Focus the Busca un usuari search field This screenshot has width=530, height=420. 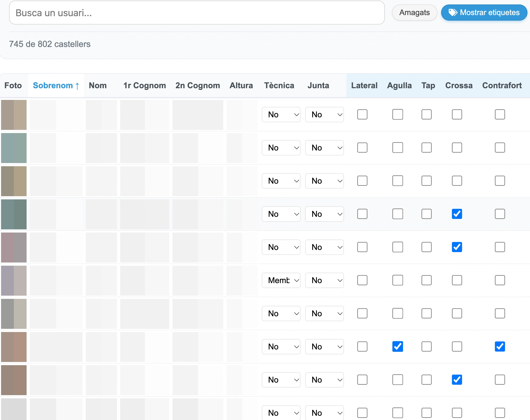click(197, 13)
